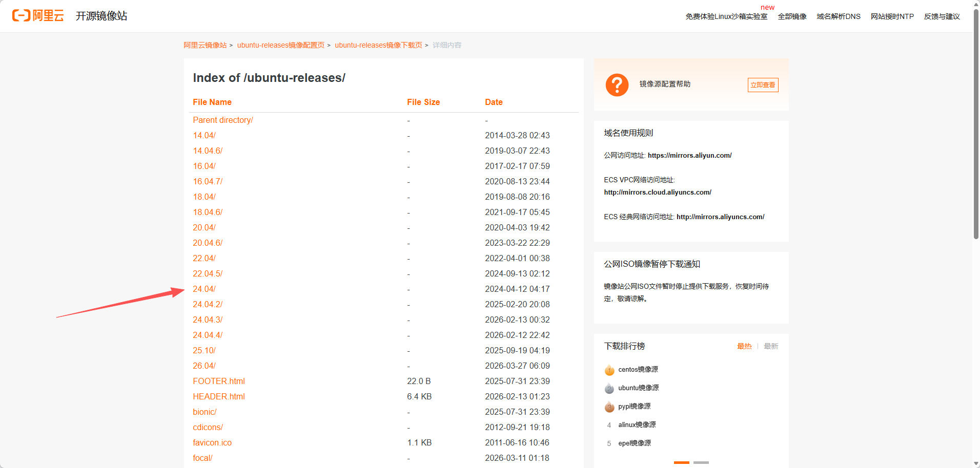This screenshot has width=980, height=468.
Task: Open the 20.04.6/ directory
Action: [208, 243]
